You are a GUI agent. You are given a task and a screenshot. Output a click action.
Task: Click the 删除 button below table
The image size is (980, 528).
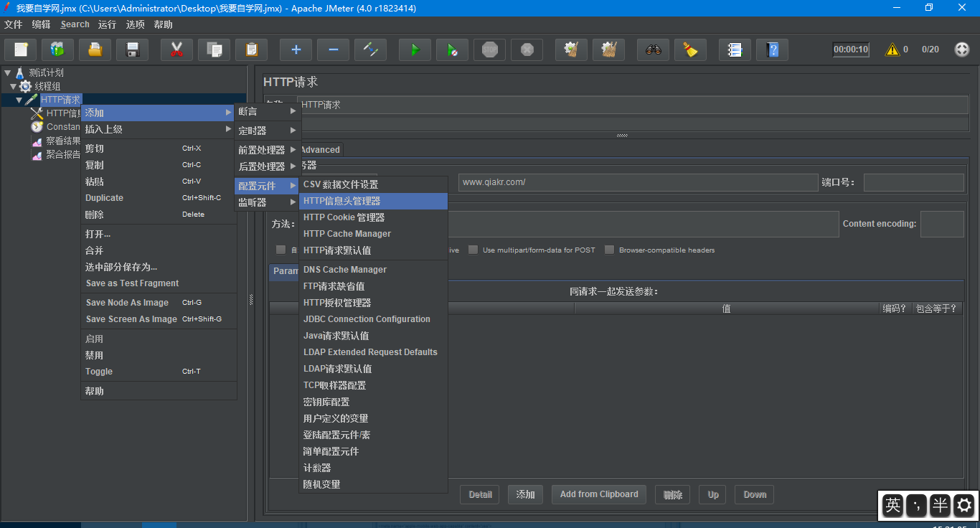673,494
